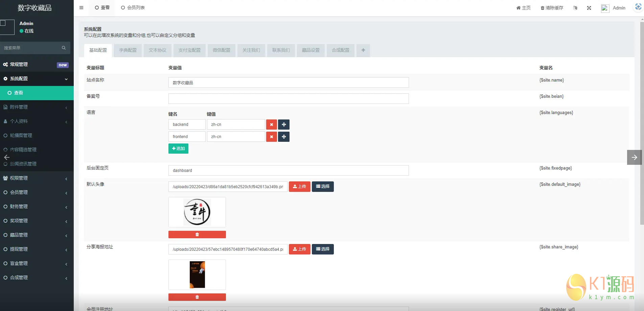Expand 藏品管理 sidebar menu

coord(37,235)
